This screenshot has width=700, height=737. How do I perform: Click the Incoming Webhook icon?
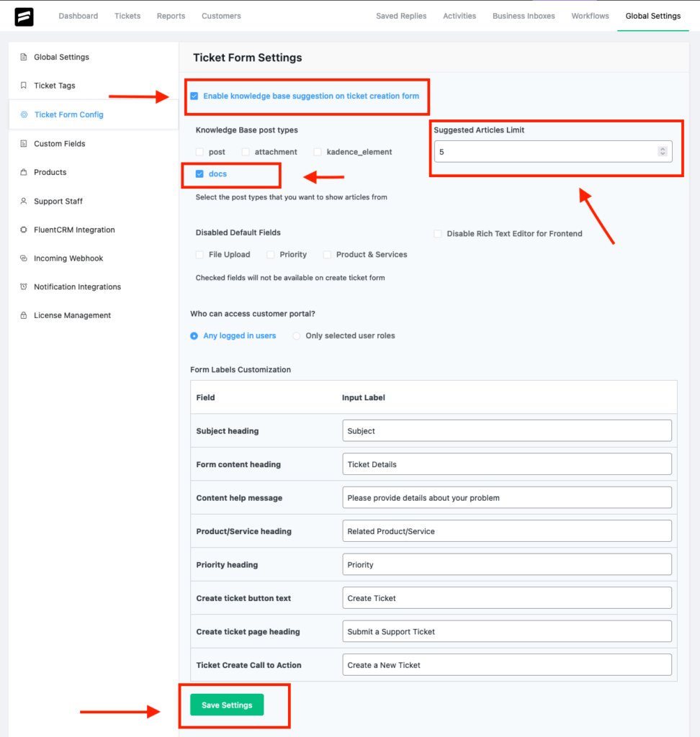click(x=24, y=258)
